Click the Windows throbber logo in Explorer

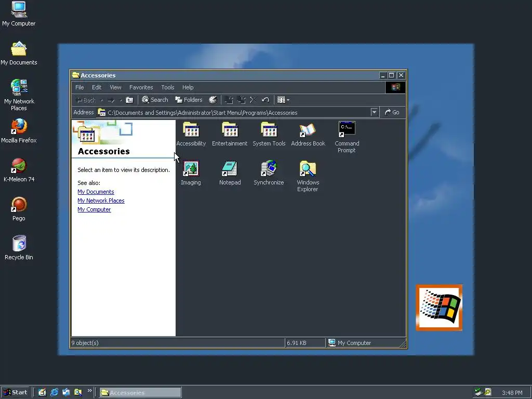[395, 87]
